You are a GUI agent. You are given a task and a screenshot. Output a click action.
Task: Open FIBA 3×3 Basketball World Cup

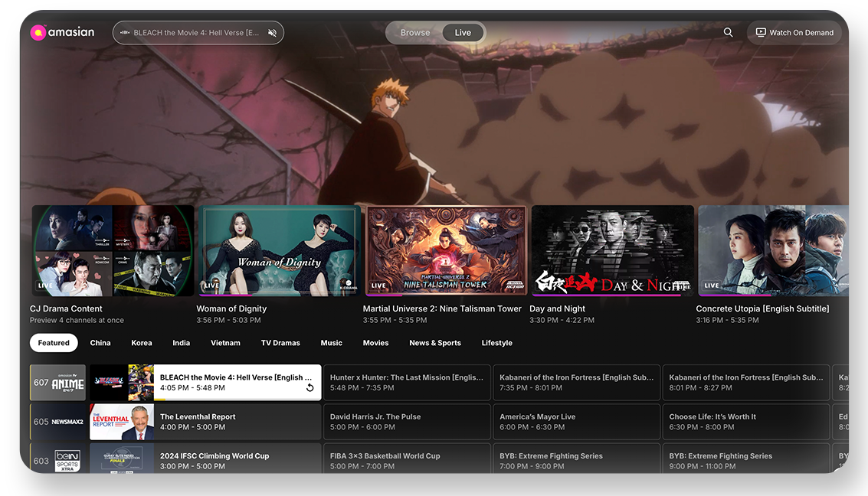point(407,458)
